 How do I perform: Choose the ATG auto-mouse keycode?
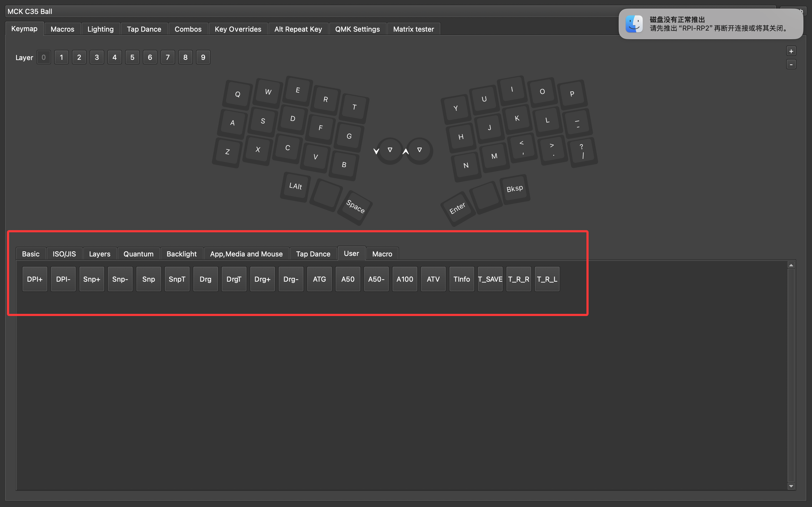[319, 279]
